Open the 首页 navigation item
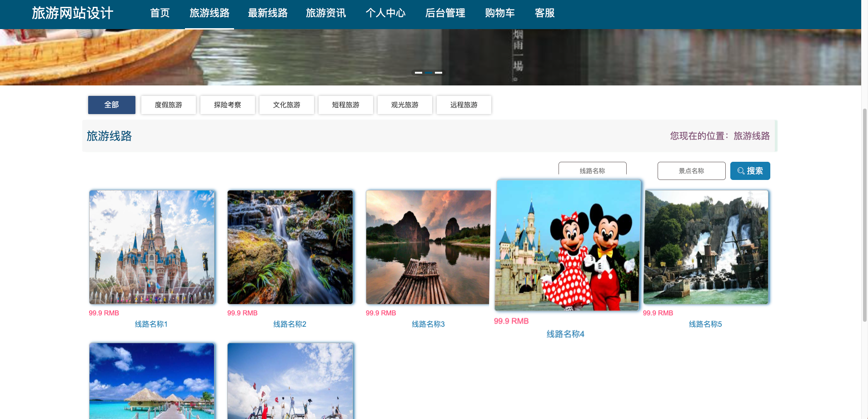This screenshot has height=419, width=868. pyautogui.click(x=160, y=13)
